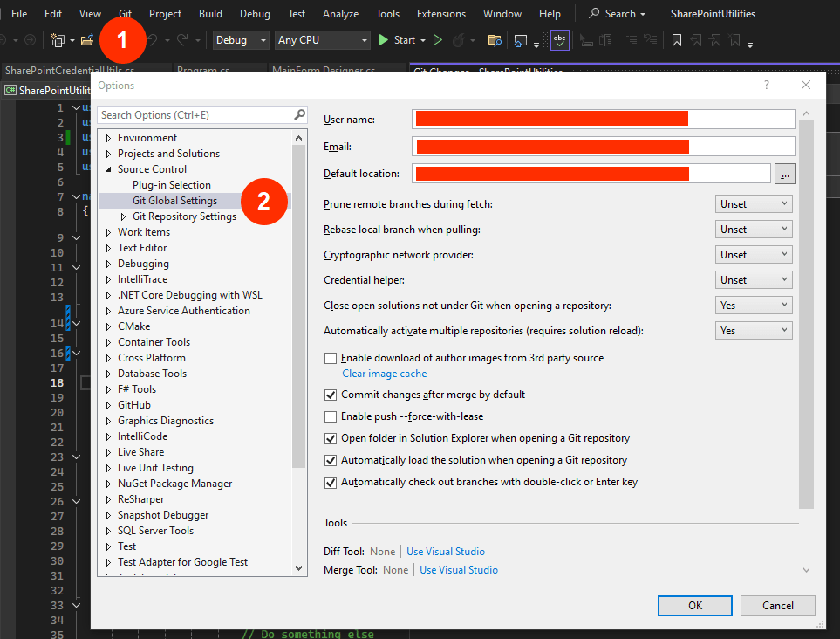Click the OK button

[694, 605]
